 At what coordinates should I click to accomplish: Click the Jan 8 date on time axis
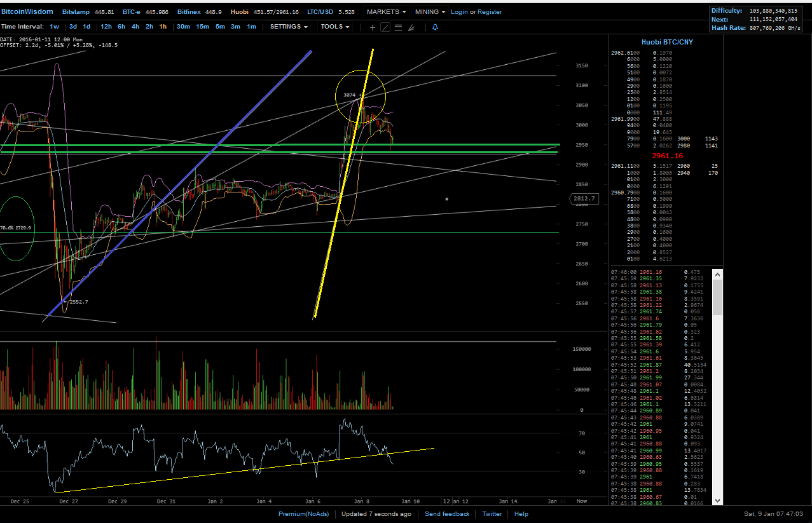pyautogui.click(x=361, y=501)
